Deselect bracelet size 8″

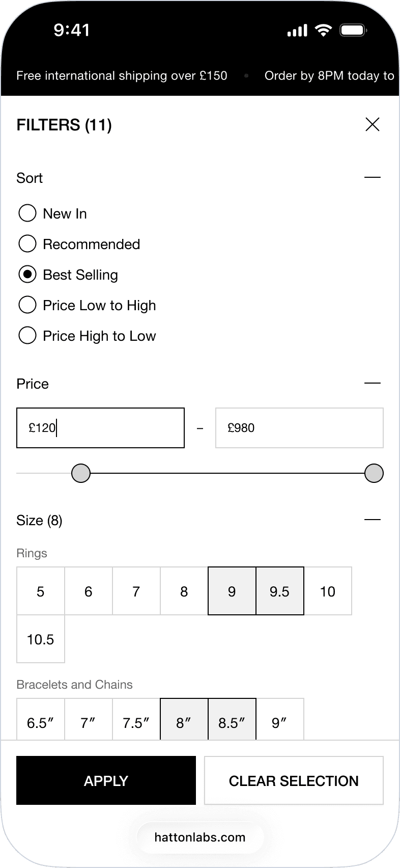[184, 721]
